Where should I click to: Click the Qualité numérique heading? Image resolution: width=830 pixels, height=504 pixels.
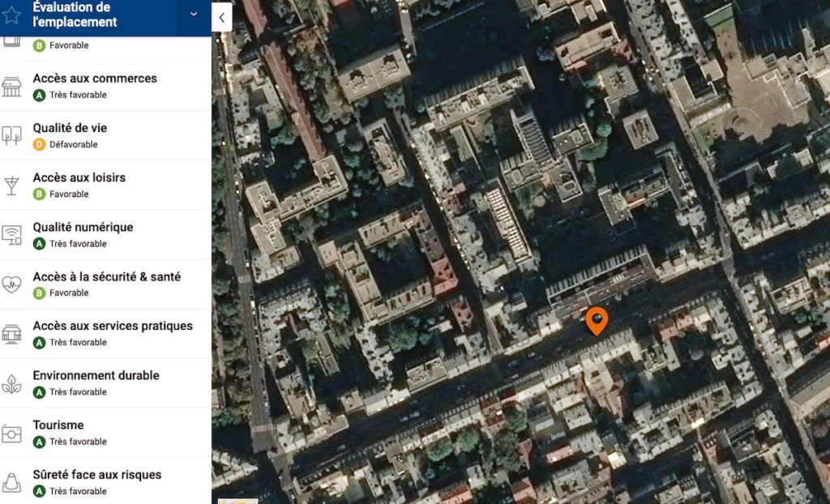click(x=83, y=227)
